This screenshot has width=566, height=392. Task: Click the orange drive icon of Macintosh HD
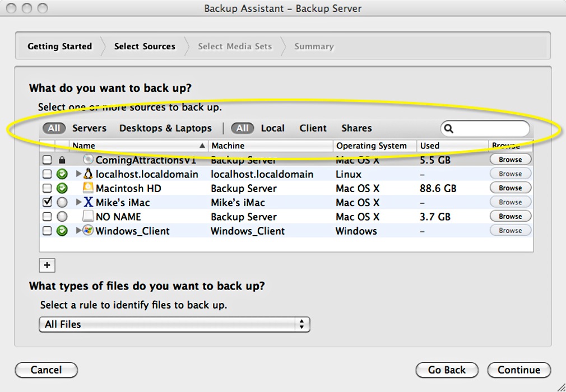pyautogui.click(x=88, y=188)
